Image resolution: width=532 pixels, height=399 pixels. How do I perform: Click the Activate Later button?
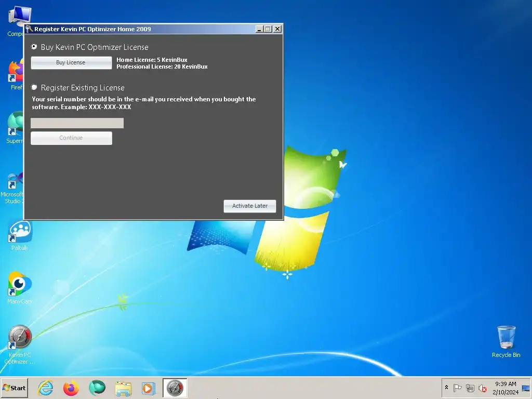coord(250,206)
